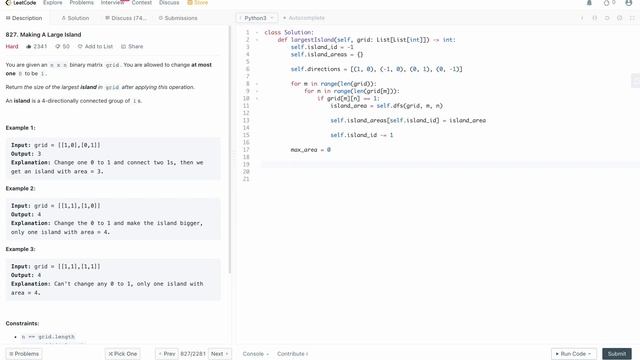Click the Submit button
640x360 pixels.
click(617, 354)
